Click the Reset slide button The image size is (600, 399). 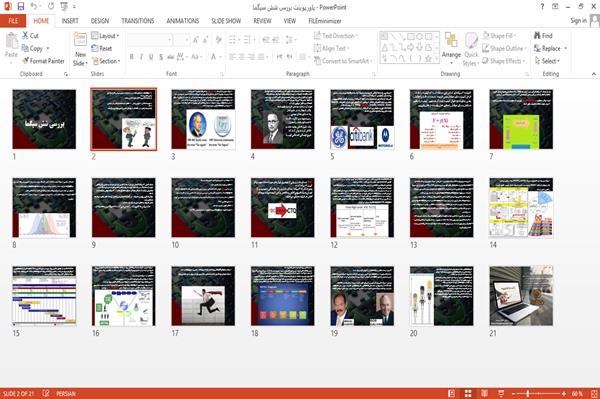(102, 48)
